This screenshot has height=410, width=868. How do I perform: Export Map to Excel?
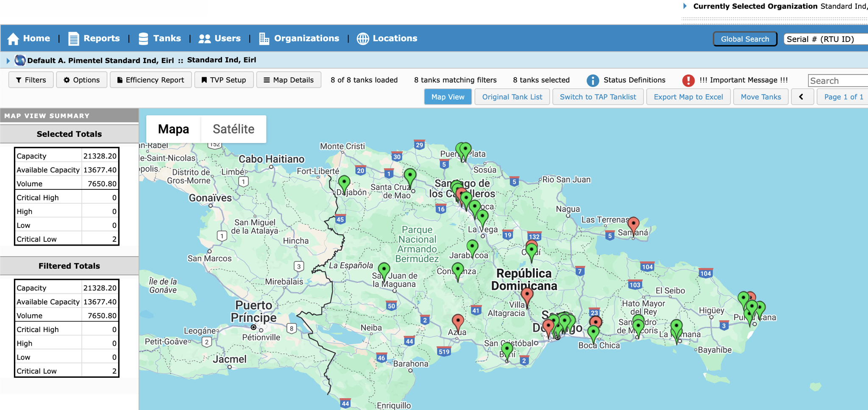click(688, 97)
